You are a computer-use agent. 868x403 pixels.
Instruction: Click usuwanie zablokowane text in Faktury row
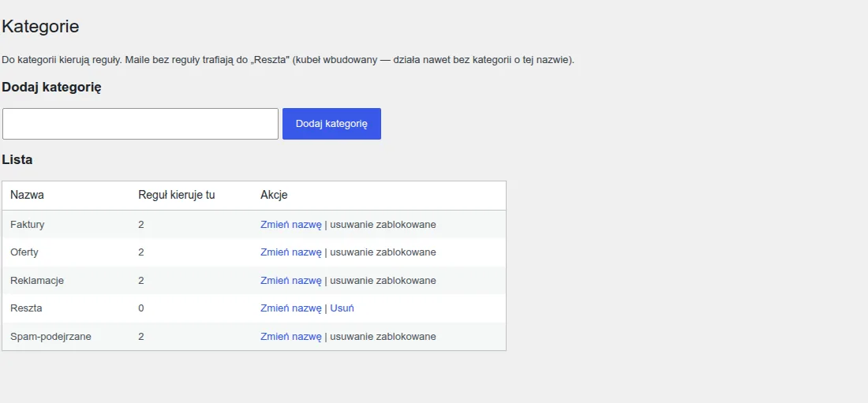[383, 224]
